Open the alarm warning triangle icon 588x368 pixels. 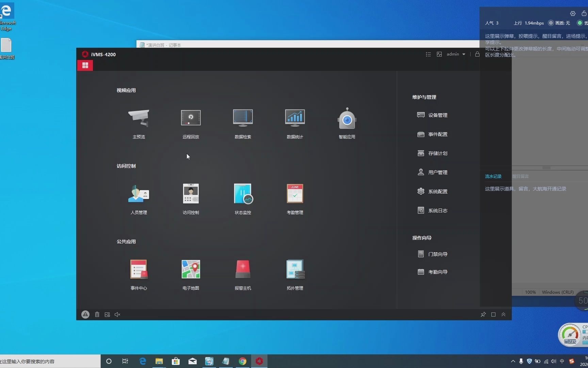coord(85,315)
